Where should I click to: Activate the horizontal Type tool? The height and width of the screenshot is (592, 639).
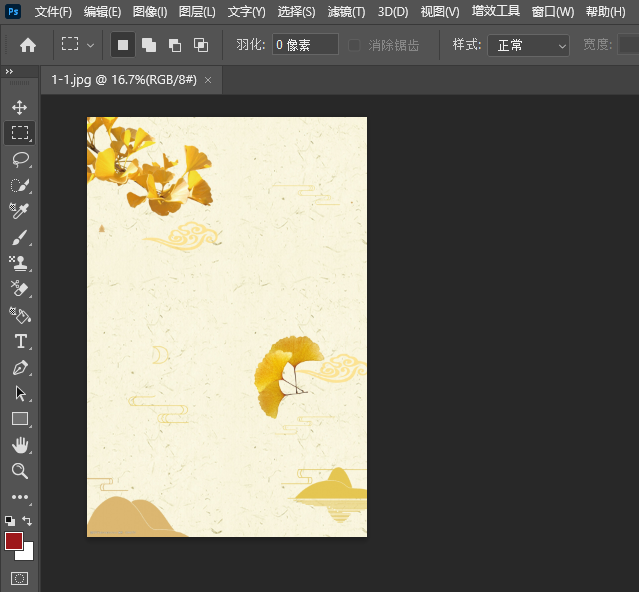[20, 342]
